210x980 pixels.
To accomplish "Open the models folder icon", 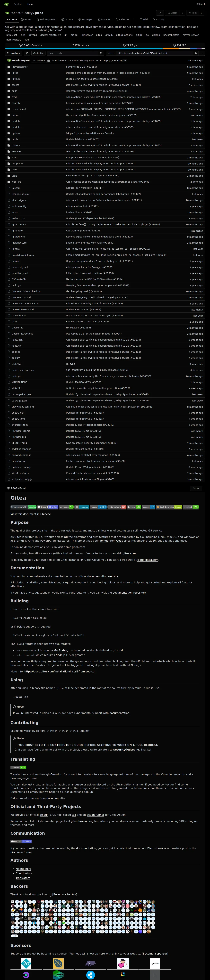I will click(x=9, y=121).
